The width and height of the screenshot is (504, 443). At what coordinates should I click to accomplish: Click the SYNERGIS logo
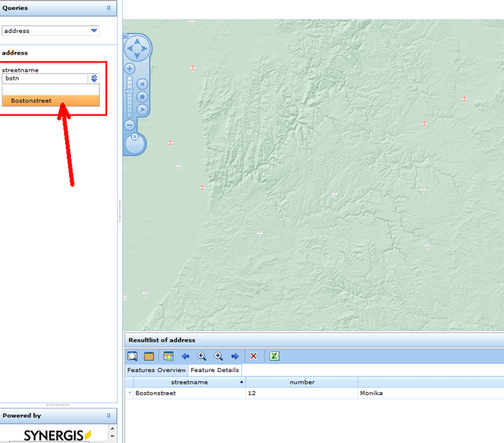click(57, 436)
